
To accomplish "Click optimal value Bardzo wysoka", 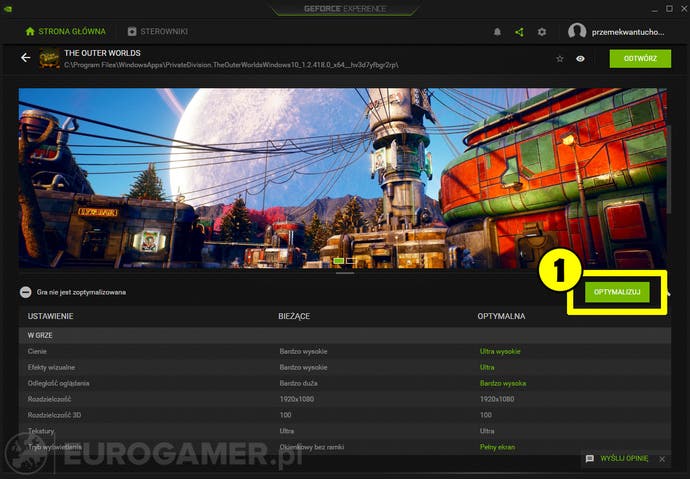I will tap(503, 383).
